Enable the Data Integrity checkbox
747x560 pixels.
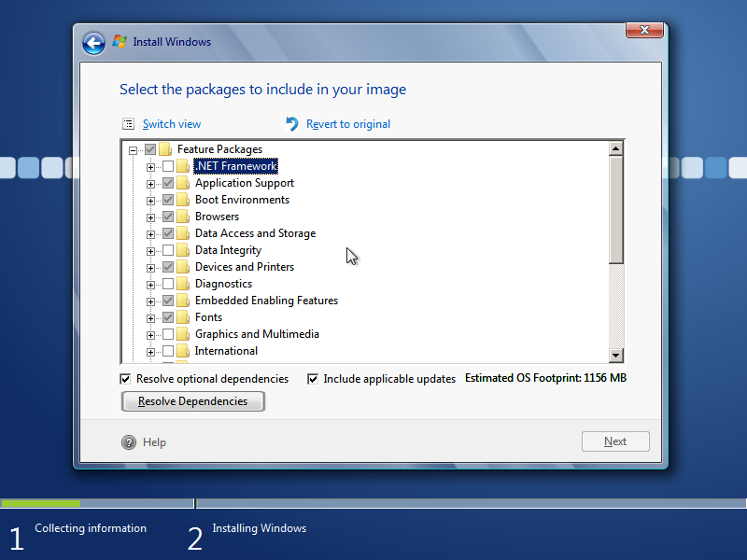pos(168,250)
